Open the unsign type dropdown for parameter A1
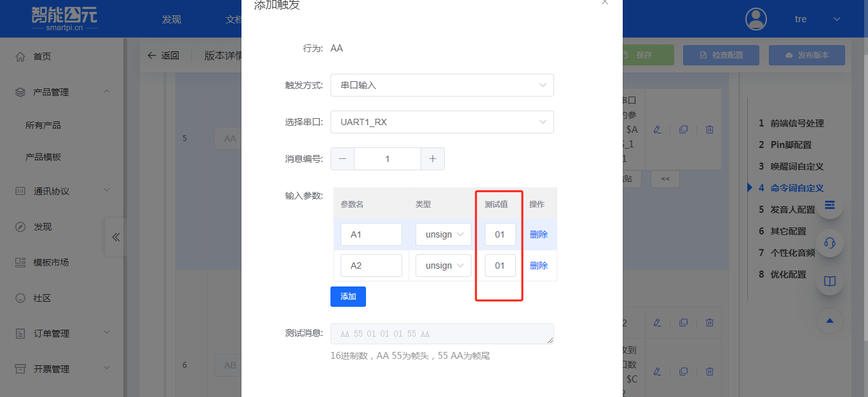Image resolution: width=868 pixels, height=397 pixels. [x=443, y=234]
